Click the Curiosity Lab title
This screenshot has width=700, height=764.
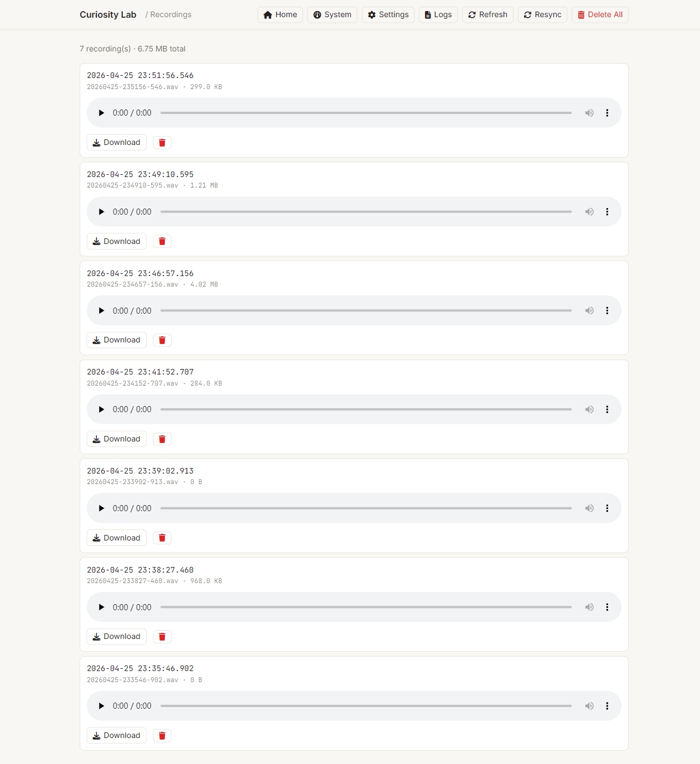coord(108,15)
